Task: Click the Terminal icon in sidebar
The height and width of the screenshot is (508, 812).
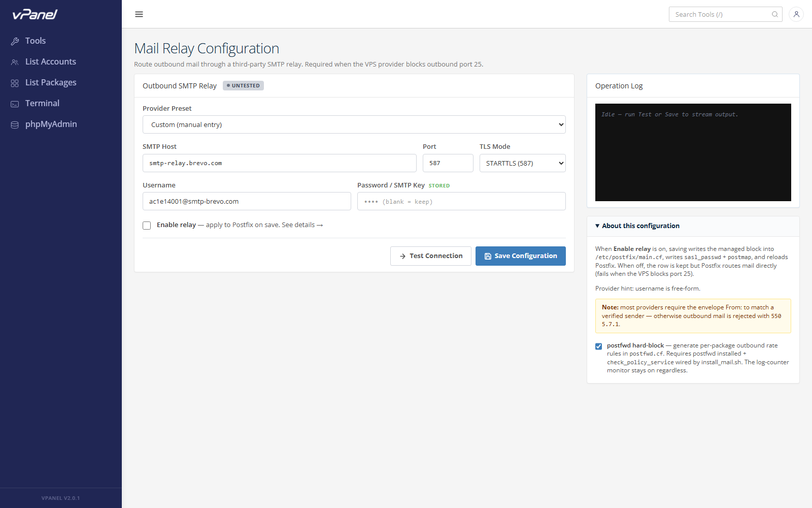Action: coord(15,104)
